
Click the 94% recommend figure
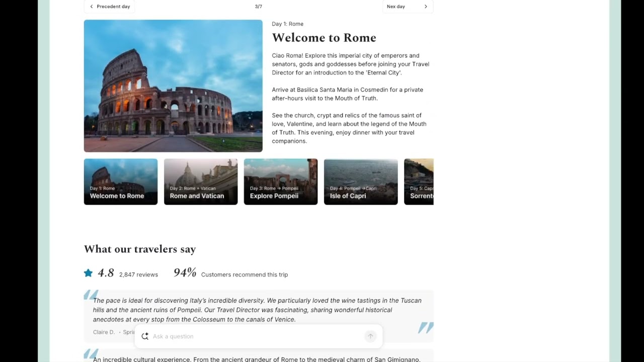click(x=185, y=273)
